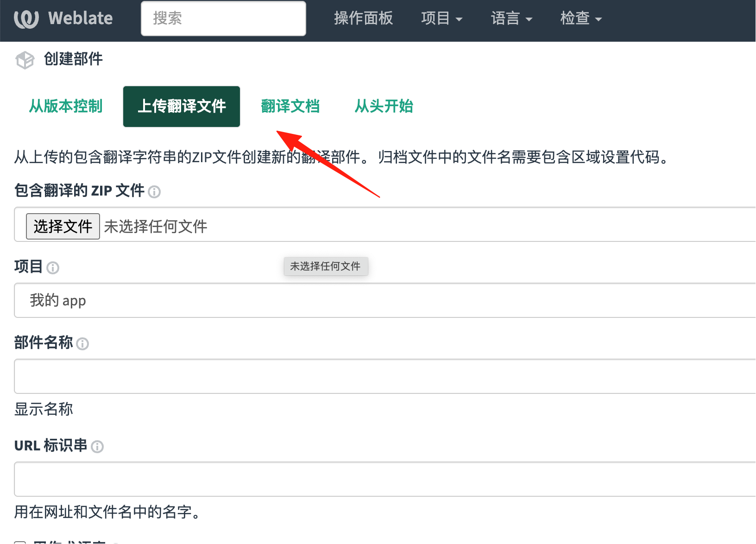Image resolution: width=756 pixels, height=544 pixels.
Task: Click the Weblate logo icon
Action: coord(26,19)
